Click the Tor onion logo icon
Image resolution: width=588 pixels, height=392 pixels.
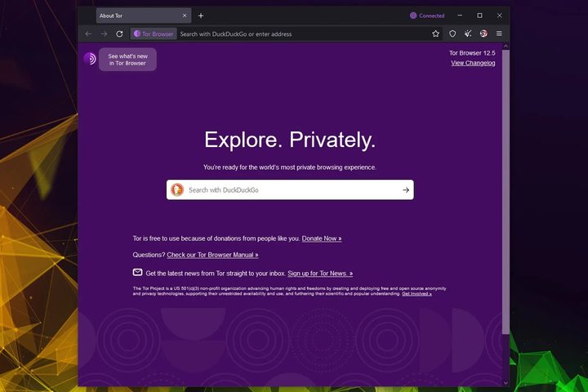tap(90, 59)
